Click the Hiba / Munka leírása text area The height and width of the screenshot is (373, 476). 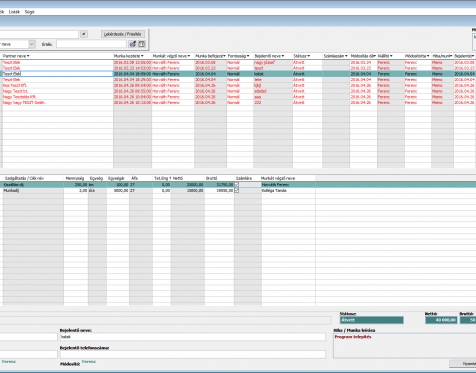404,346
